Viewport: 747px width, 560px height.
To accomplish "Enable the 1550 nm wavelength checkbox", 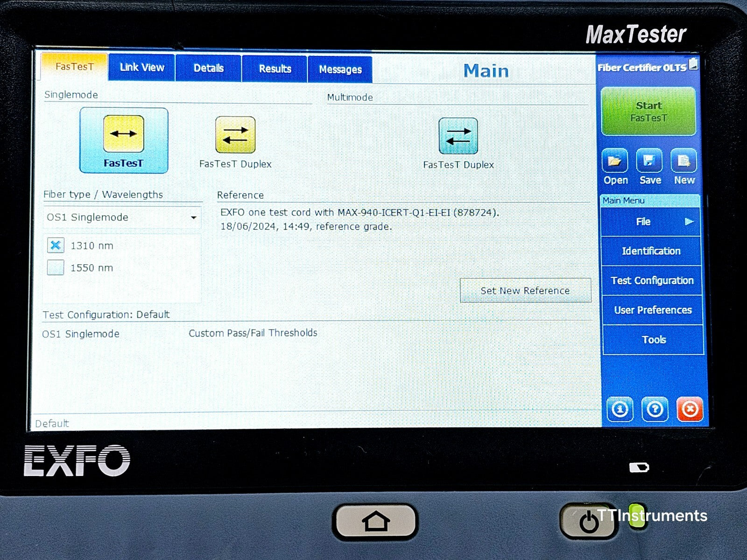I will 55,268.
